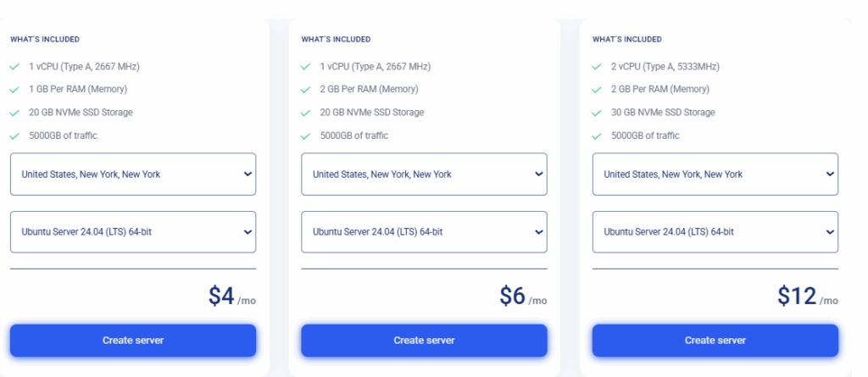The height and width of the screenshot is (377, 868).
Task: Open the New York location dropdown for the $6 plan
Action: coord(424,175)
